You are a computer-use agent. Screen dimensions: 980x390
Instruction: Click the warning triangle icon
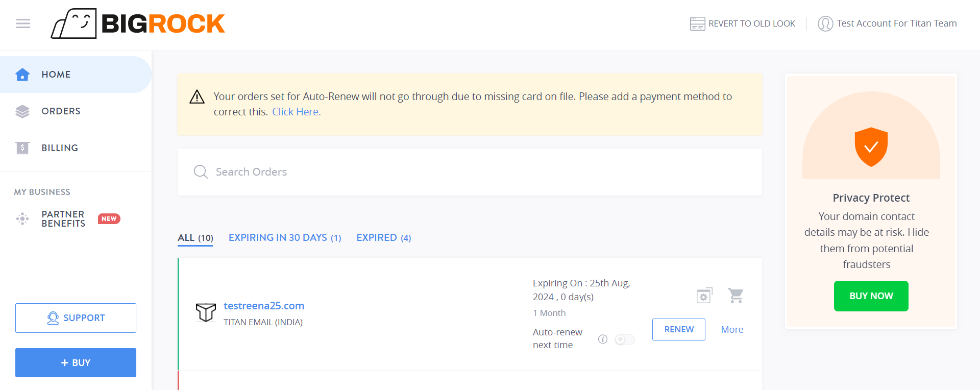197,96
